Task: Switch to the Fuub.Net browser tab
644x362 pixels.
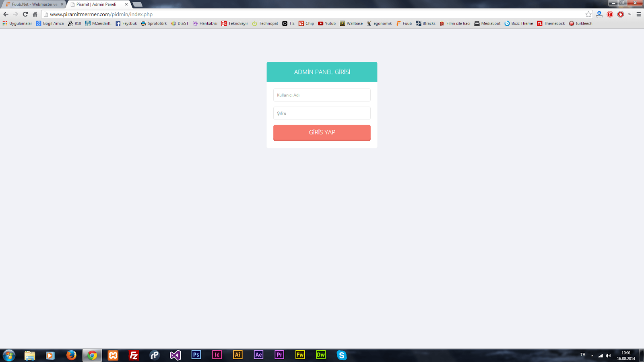Action: click(x=32, y=4)
